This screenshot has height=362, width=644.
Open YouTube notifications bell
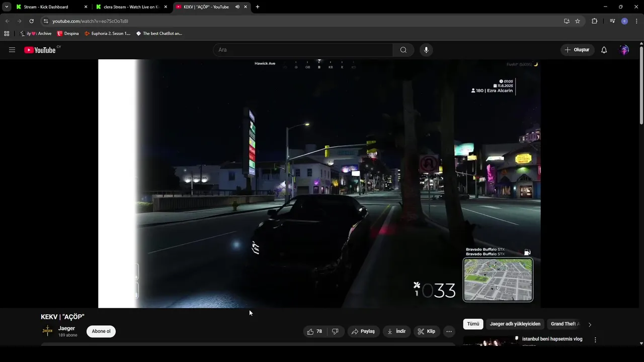[604, 50]
